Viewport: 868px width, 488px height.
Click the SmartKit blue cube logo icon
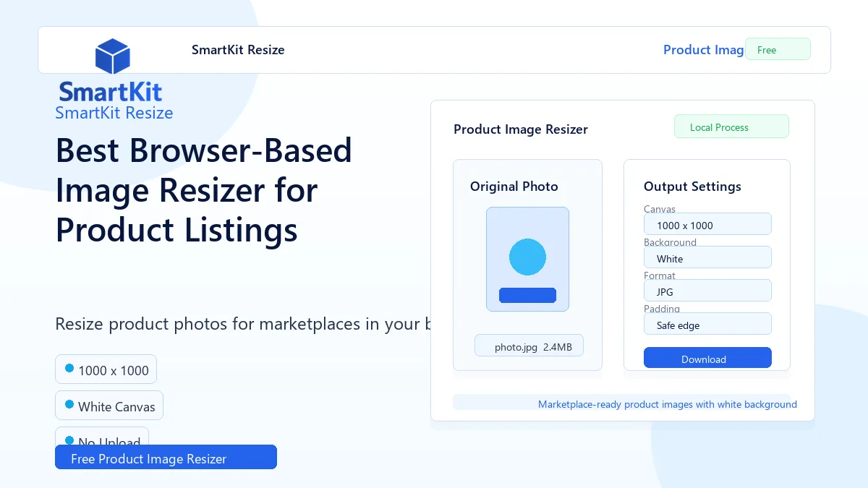click(112, 57)
